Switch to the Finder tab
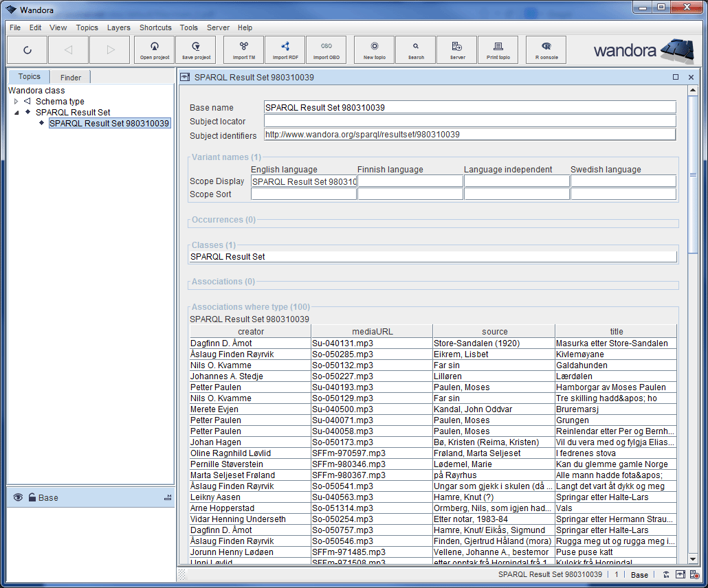708x588 pixels. (69, 77)
